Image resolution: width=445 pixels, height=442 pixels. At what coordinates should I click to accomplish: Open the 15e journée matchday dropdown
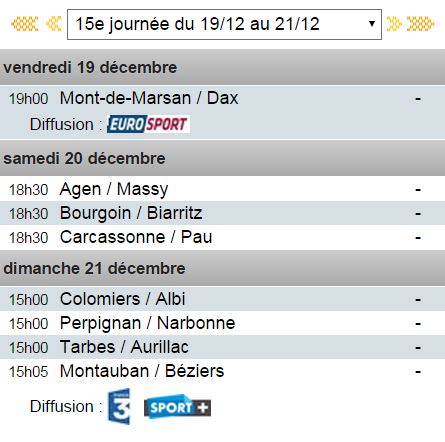click(x=224, y=24)
